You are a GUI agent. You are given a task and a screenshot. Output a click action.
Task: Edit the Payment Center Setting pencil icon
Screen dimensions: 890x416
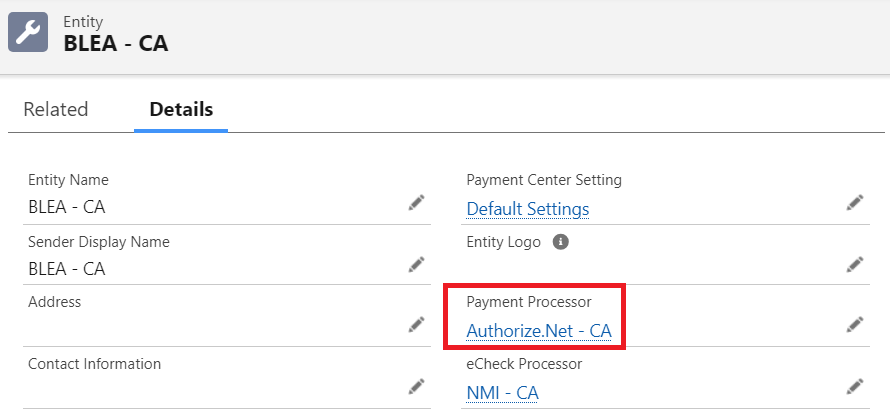[854, 203]
